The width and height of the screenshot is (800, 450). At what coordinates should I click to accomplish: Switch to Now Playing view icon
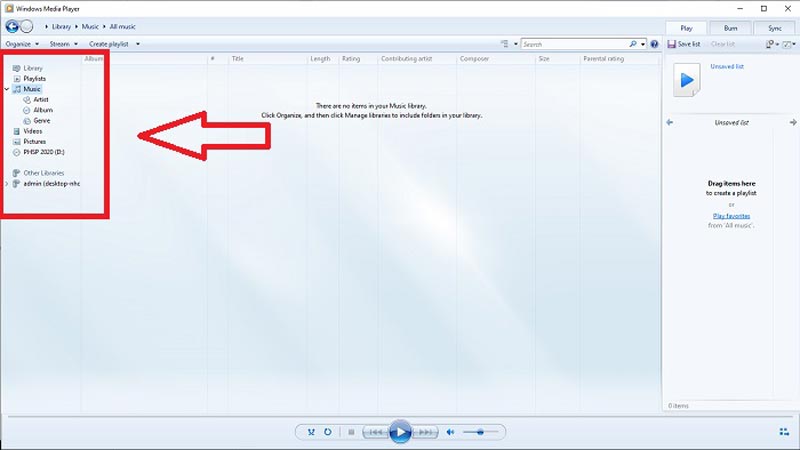point(784,432)
